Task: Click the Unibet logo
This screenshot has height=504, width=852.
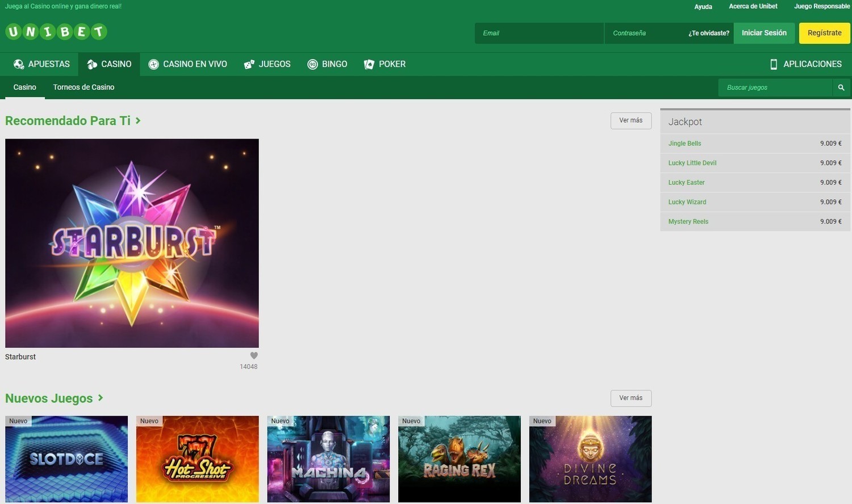Action: [56, 32]
